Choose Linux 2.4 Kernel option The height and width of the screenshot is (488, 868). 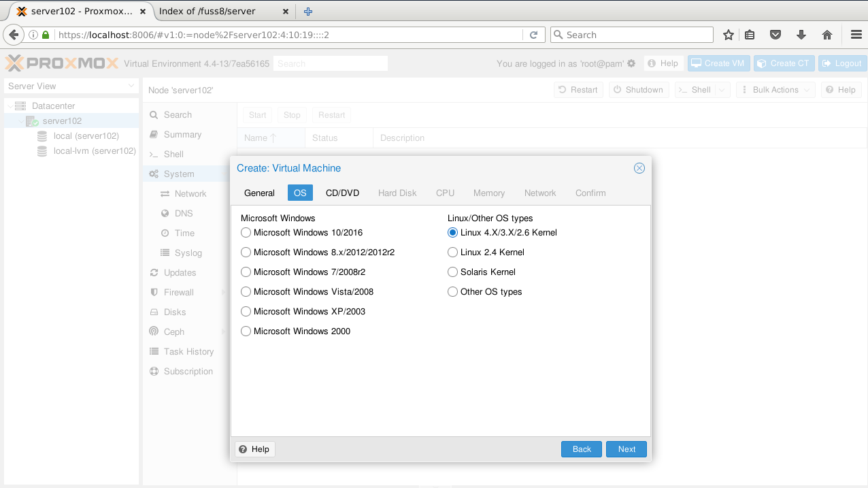(452, 253)
